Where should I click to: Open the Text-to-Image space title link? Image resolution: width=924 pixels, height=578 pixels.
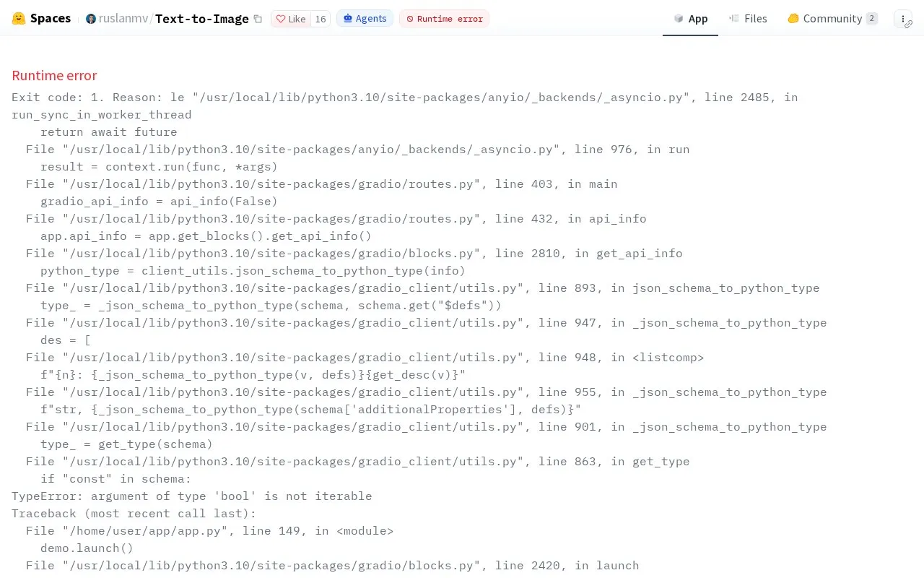(x=201, y=19)
